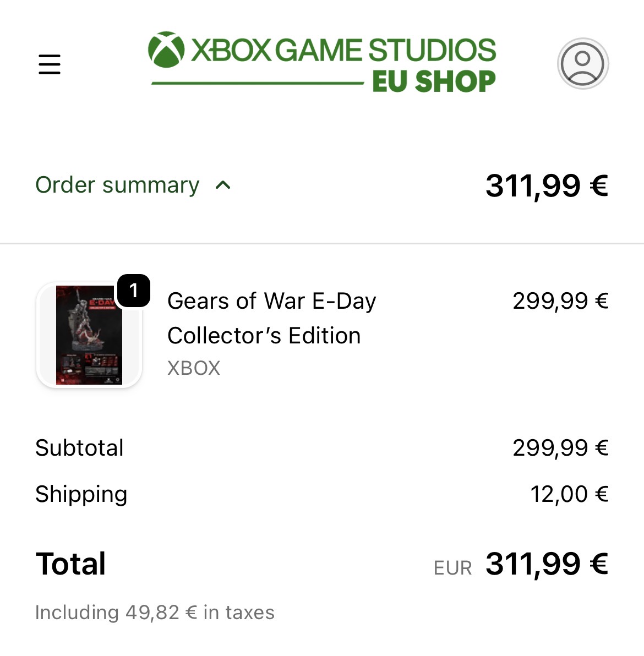This screenshot has width=644, height=656.
Task: Click the Xbox sphere logo
Action: tap(166, 50)
